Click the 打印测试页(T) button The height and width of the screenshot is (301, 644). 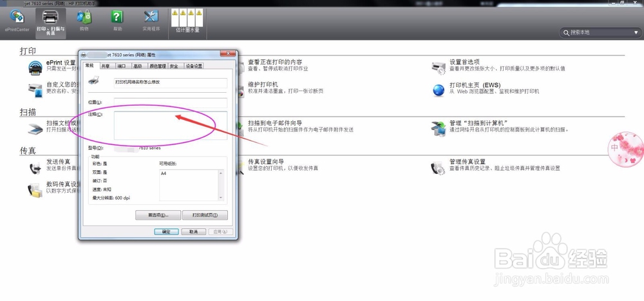[205, 215]
